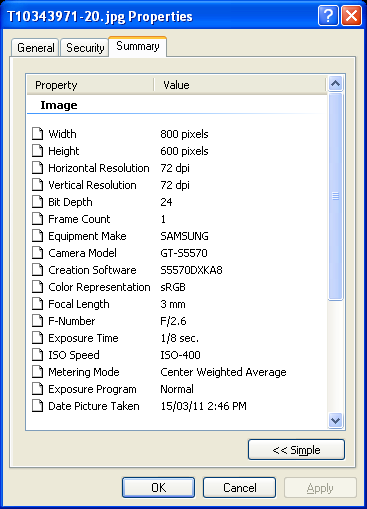Viewport: 367px width, 509px height.
Task: Click the scroll up arrow
Action: [x=335, y=83]
